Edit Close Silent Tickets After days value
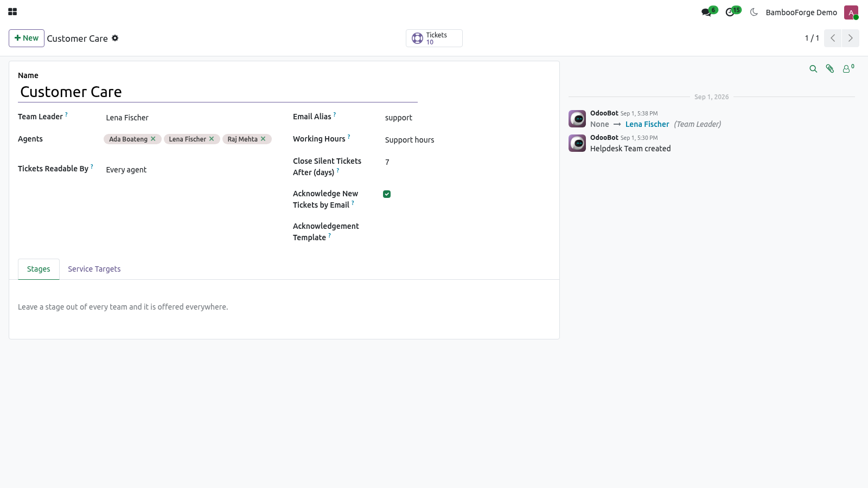 467,162
